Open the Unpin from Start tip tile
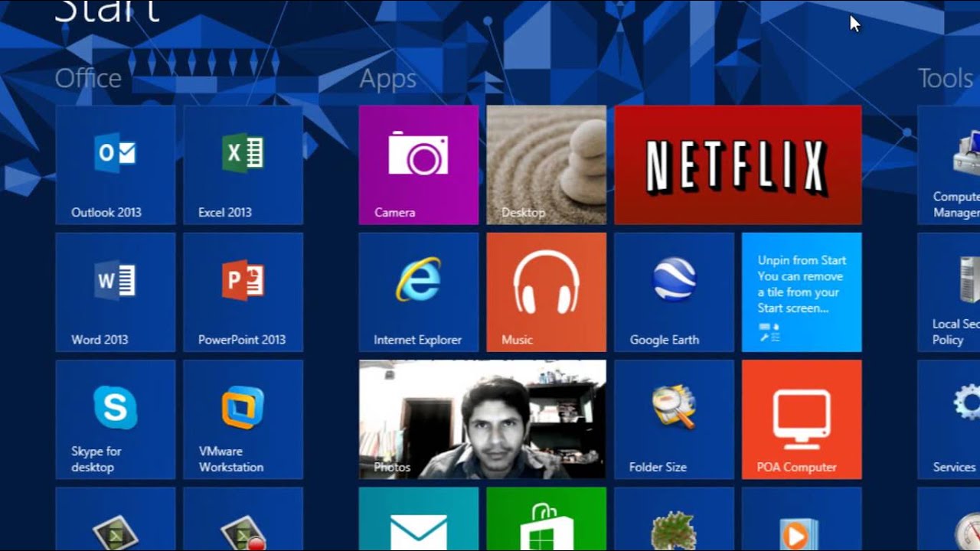The height and width of the screenshot is (551, 980). (x=802, y=292)
